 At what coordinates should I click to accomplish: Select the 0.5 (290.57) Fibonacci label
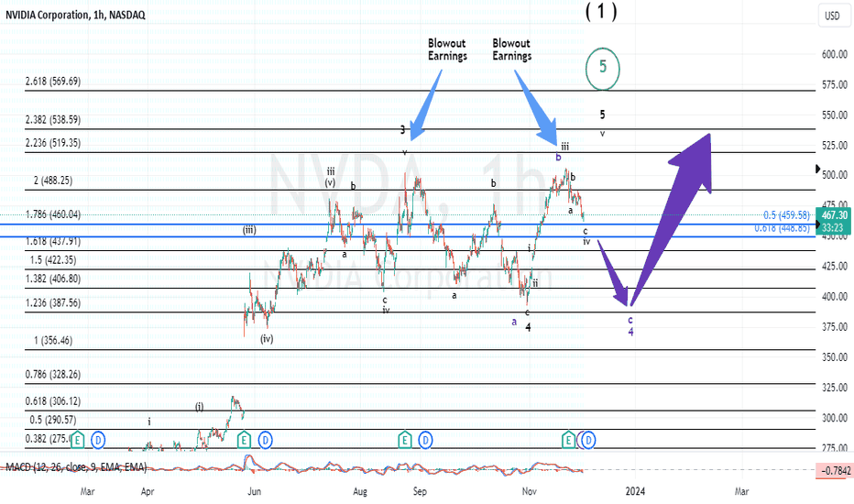pyautogui.click(x=53, y=420)
